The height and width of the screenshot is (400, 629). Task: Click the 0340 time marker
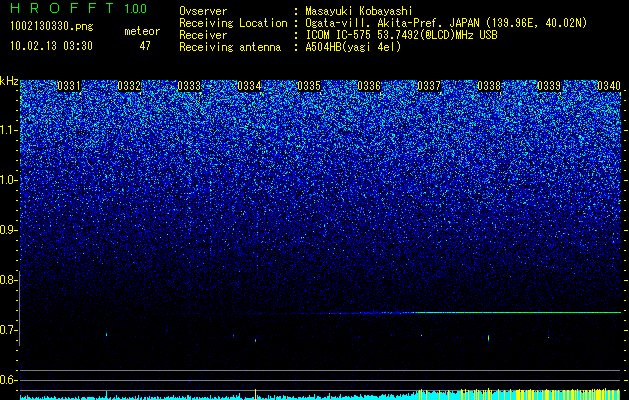point(609,86)
